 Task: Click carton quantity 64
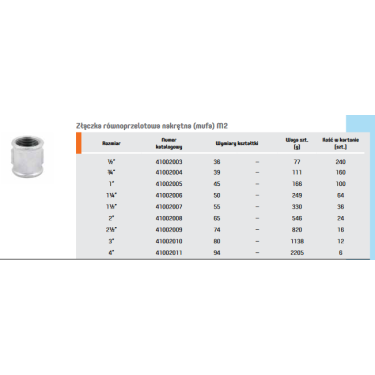(x=341, y=195)
